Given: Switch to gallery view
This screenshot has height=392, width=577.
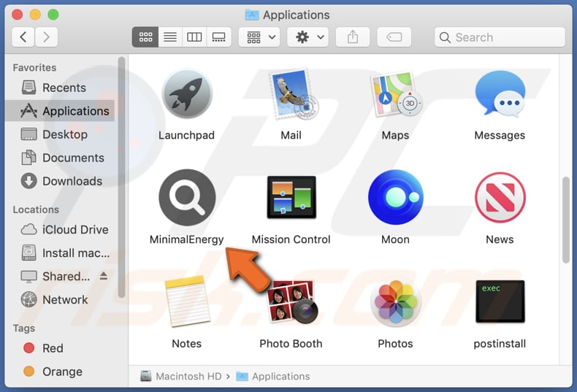Looking at the screenshot, I should point(219,37).
